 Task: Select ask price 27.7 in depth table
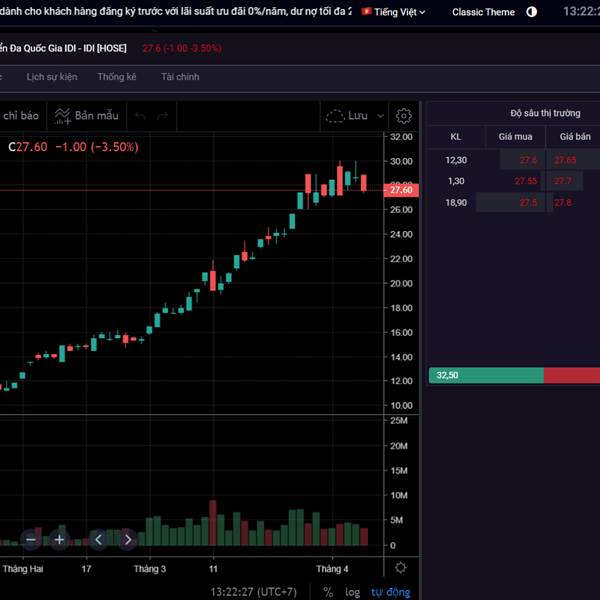pyautogui.click(x=562, y=181)
